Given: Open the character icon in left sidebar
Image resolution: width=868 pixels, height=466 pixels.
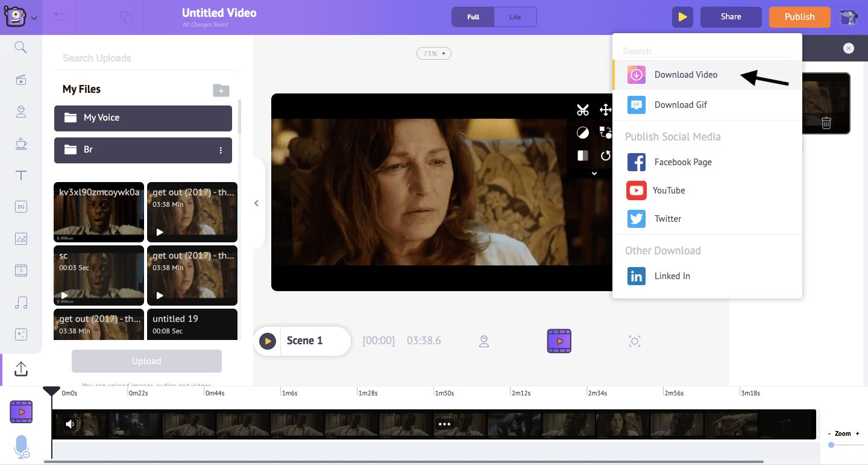Looking at the screenshot, I should [21, 111].
